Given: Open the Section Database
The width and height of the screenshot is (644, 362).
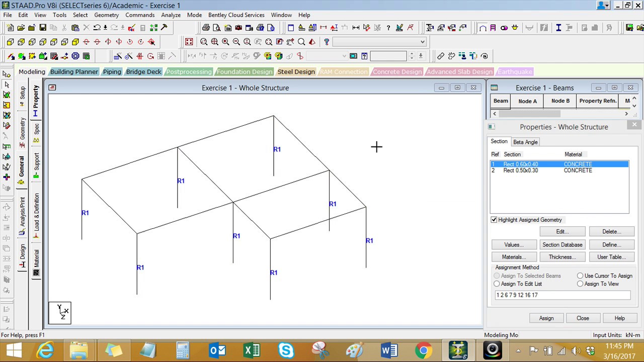Looking at the screenshot, I should pyautogui.click(x=562, y=245).
